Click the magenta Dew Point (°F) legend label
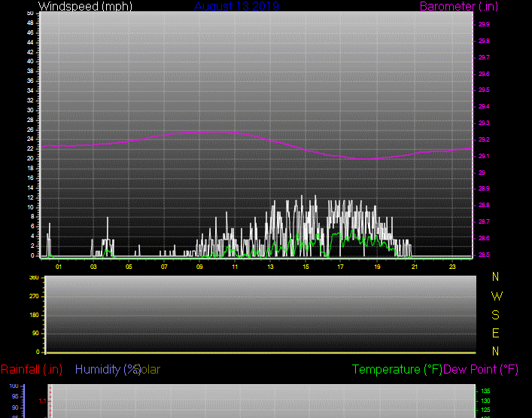The image size is (532, 418). pos(481,370)
